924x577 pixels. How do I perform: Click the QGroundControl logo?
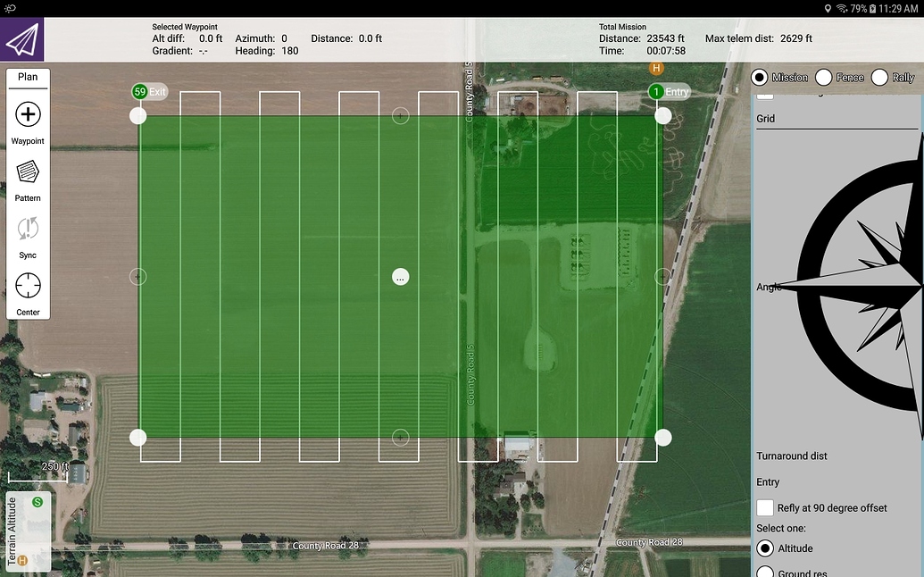22,39
